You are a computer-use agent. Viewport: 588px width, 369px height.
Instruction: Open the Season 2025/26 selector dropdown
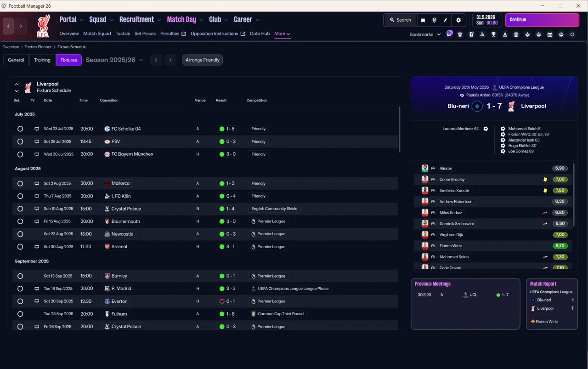pos(114,60)
